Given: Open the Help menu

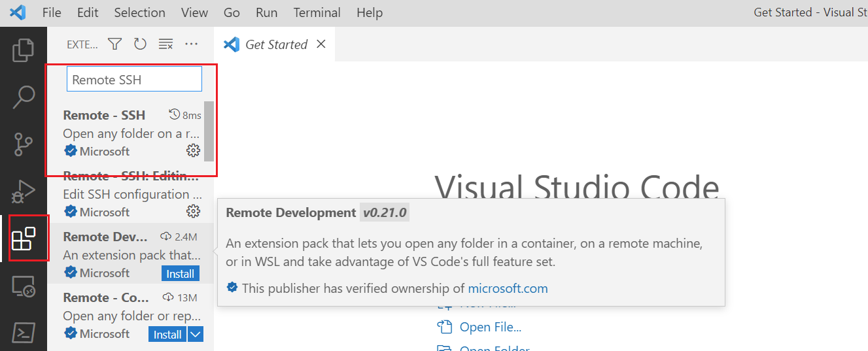Looking at the screenshot, I should click(370, 12).
